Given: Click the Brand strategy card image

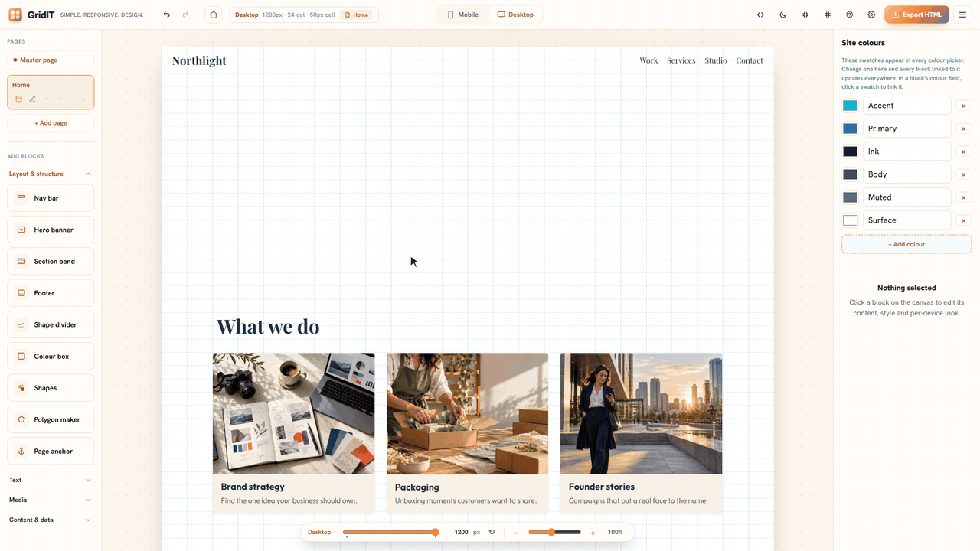Looking at the screenshot, I should tap(294, 413).
